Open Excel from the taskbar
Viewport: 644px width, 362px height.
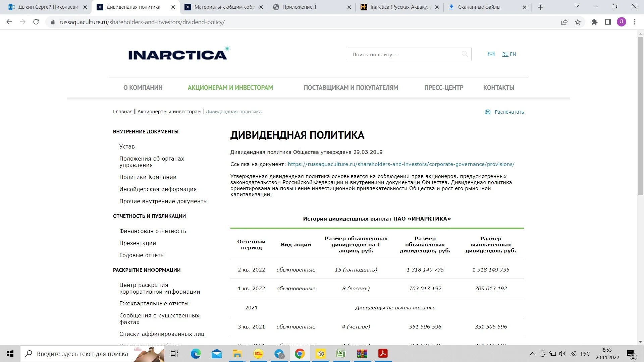341,354
